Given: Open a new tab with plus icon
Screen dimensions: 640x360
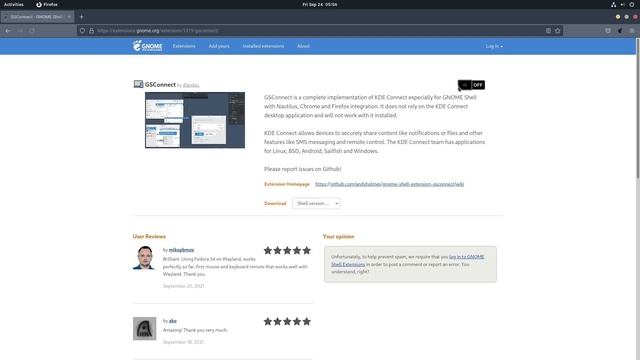Looking at the screenshot, I should 81,17.
